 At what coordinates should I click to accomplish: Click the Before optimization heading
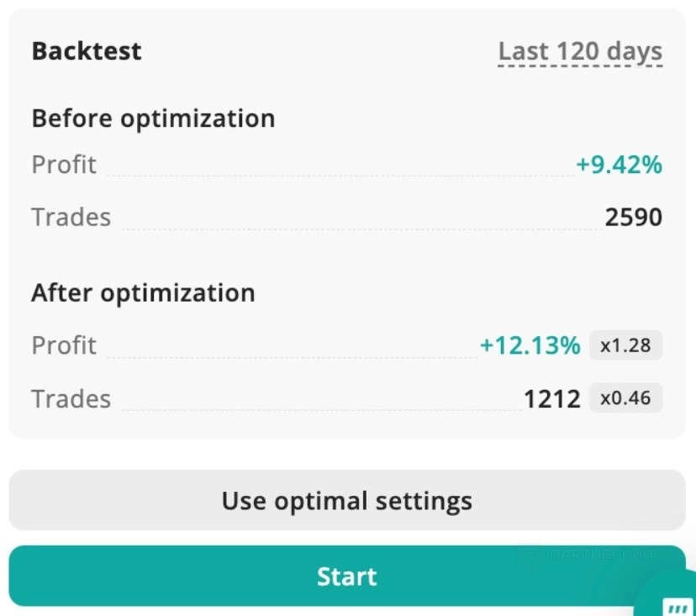click(x=153, y=118)
